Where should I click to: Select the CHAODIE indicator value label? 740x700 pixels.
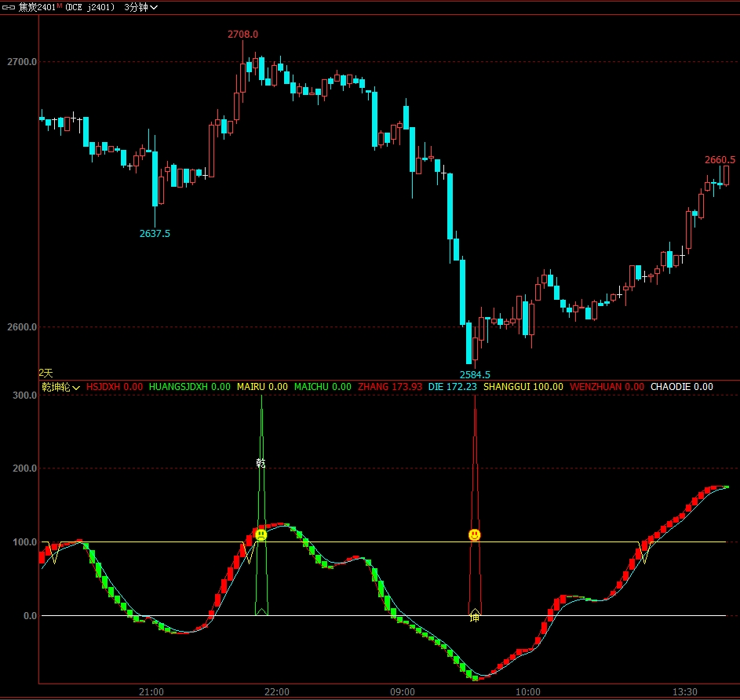point(682,387)
